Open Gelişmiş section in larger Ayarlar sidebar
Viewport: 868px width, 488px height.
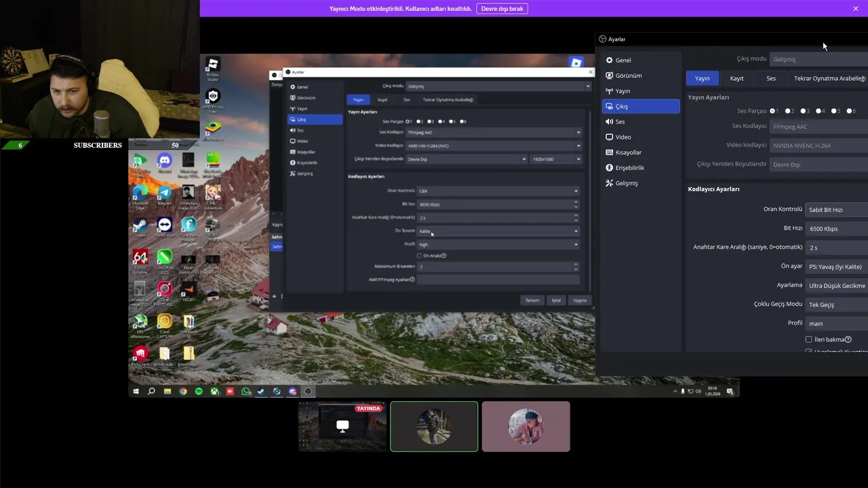click(x=641, y=183)
